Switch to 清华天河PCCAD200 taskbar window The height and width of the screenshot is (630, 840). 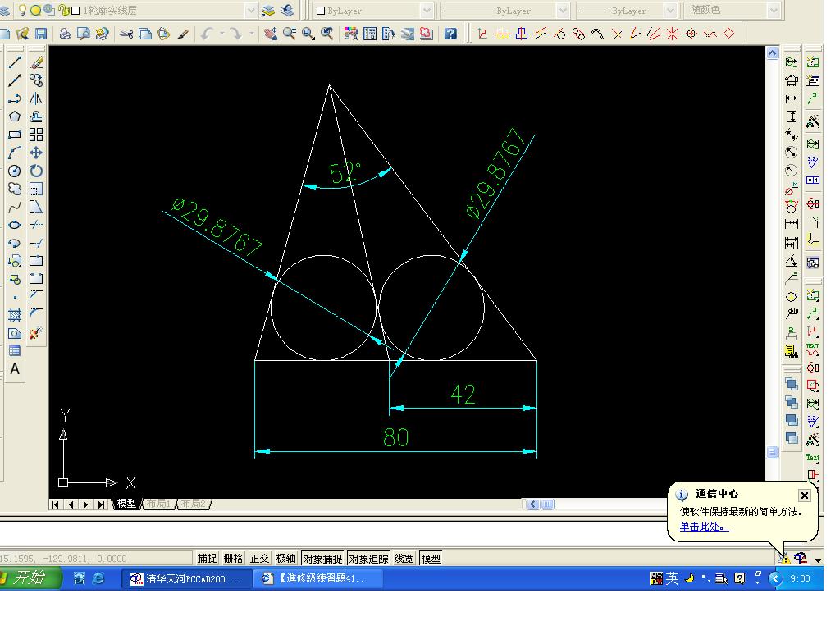(x=186, y=578)
